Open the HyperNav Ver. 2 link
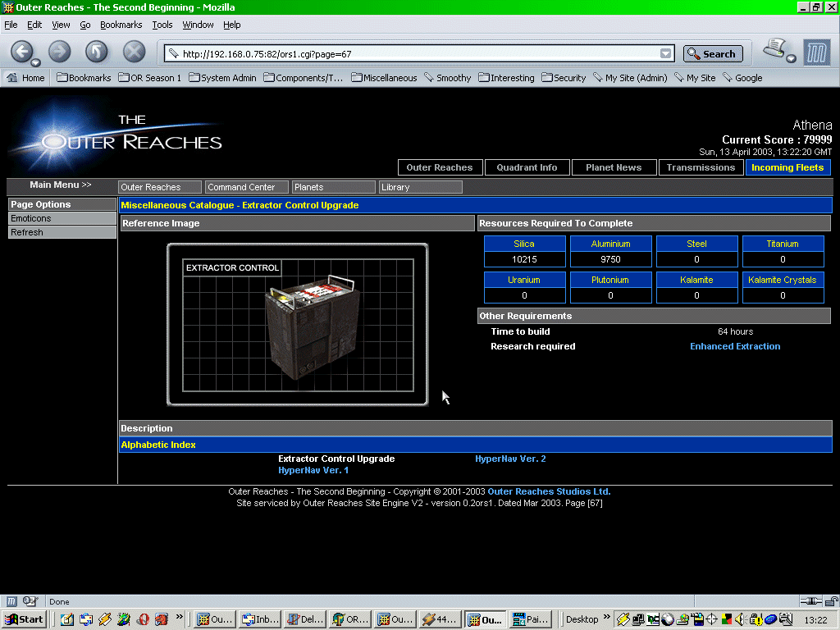840x630 pixels. 510,459
